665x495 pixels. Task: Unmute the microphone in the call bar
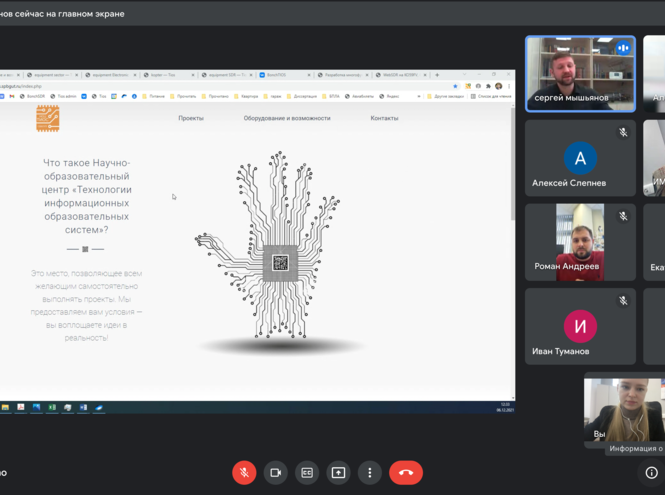click(244, 472)
